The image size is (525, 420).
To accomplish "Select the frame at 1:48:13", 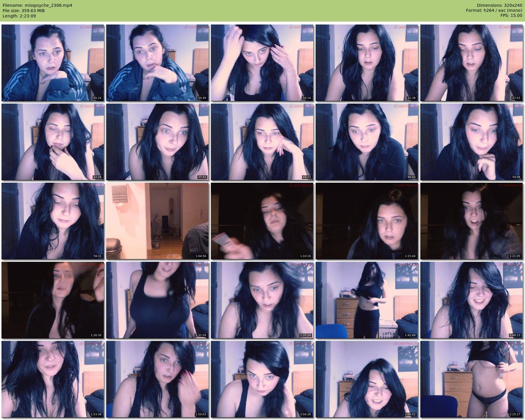I will point(471,300).
